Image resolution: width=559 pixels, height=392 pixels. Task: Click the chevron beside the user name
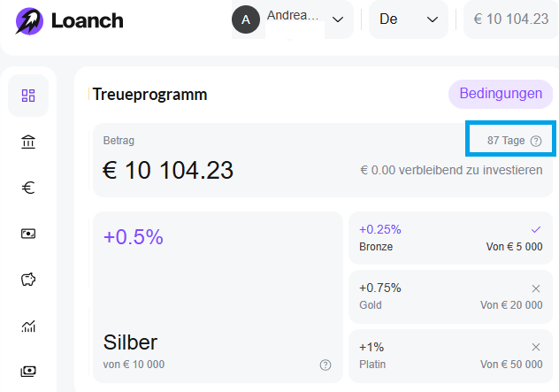pos(338,19)
